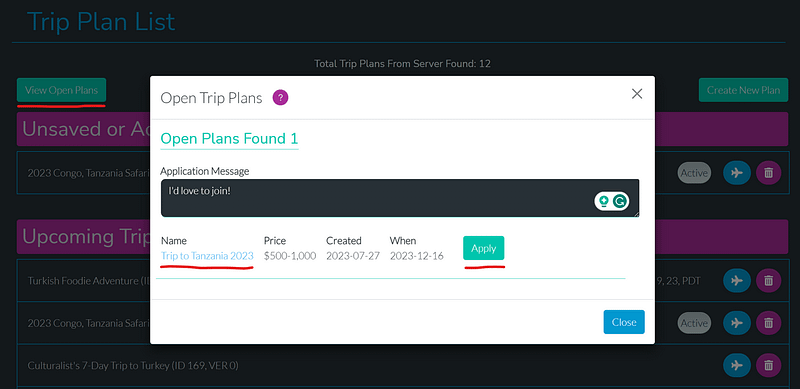The width and height of the screenshot is (800, 389).
Task: Click airplane icon for Turkish Foodie Adventure
Action: pyautogui.click(x=737, y=280)
